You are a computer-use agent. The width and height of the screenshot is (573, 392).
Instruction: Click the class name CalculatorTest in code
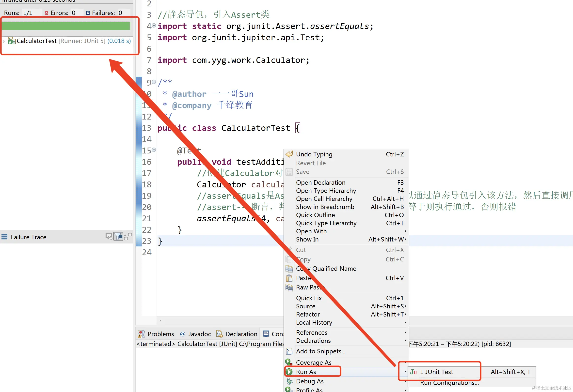[256, 128]
